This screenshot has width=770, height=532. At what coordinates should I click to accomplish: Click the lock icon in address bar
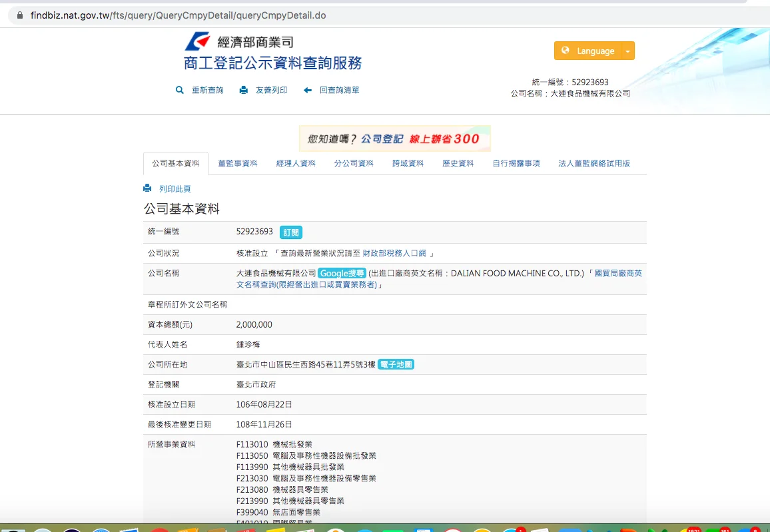point(19,15)
